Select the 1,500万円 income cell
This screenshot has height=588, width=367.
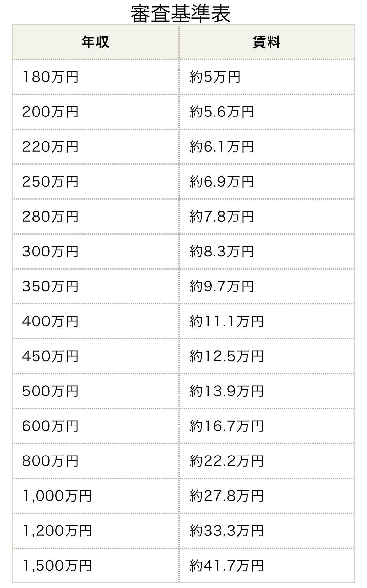(57, 566)
